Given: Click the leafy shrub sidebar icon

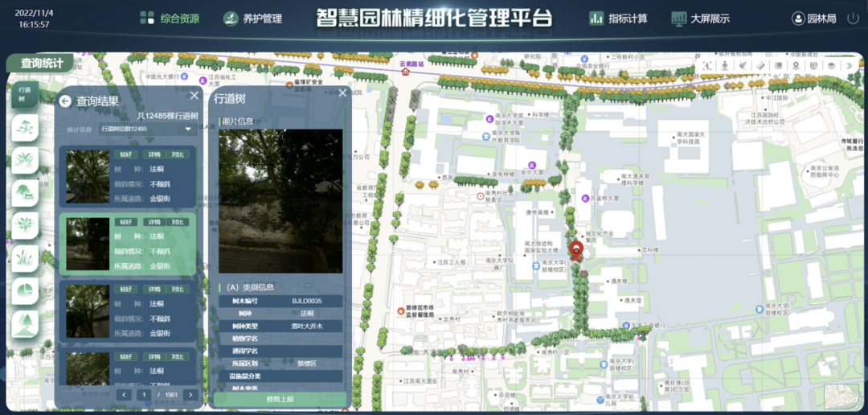Looking at the screenshot, I should (25, 161).
